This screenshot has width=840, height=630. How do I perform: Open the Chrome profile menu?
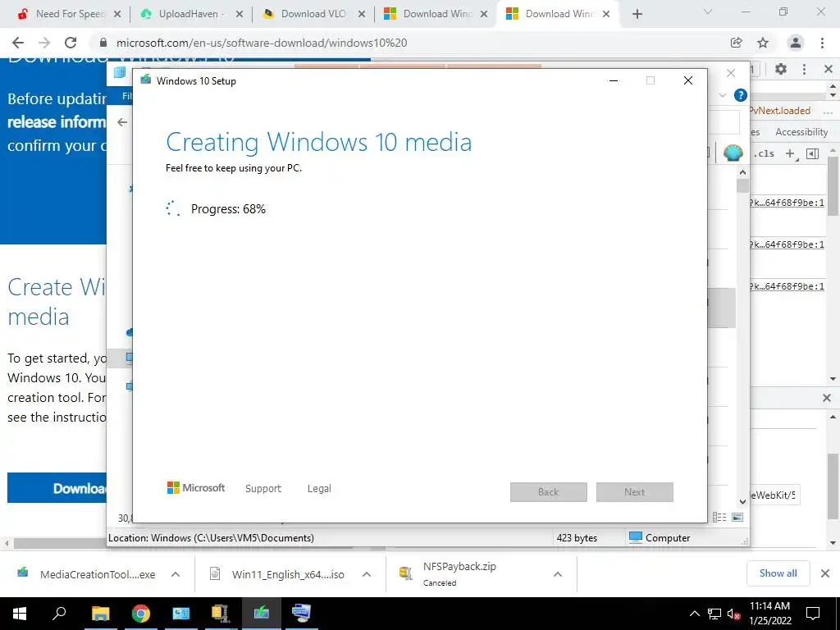[796, 43]
